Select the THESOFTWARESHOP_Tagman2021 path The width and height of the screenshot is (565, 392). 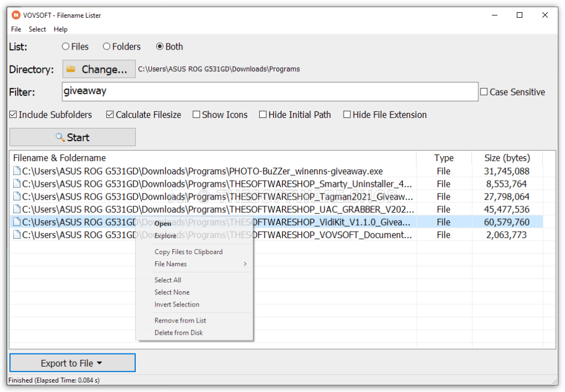click(x=217, y=196)
